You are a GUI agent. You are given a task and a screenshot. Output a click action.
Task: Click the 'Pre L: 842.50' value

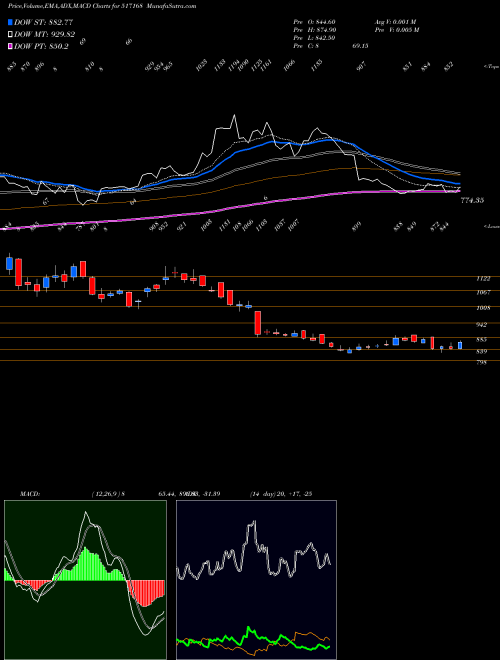(x=314, y=38)
